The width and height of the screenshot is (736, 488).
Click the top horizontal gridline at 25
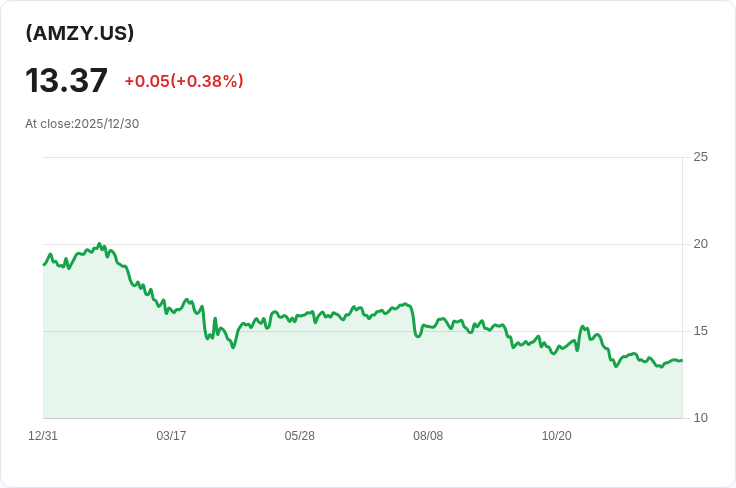[x=360, y=157]
